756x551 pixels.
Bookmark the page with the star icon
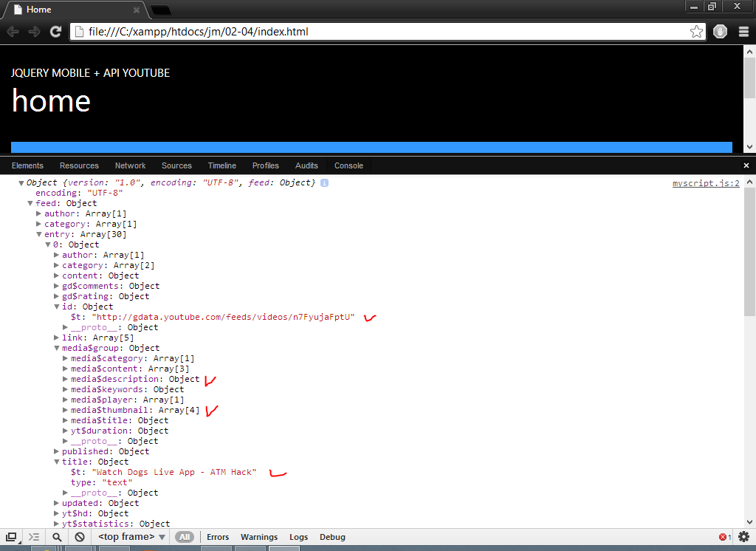[x=696, y=32]
